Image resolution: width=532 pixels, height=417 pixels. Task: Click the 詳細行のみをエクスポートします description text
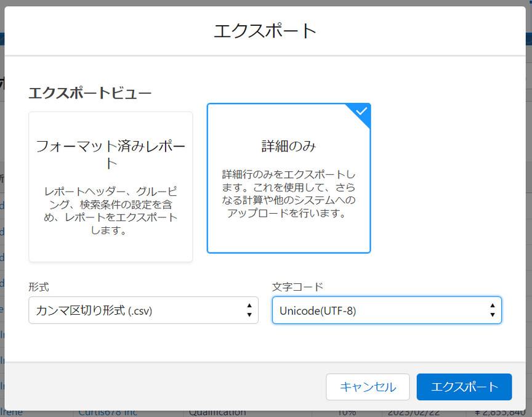pyautogui.click(x=289, y=194)
